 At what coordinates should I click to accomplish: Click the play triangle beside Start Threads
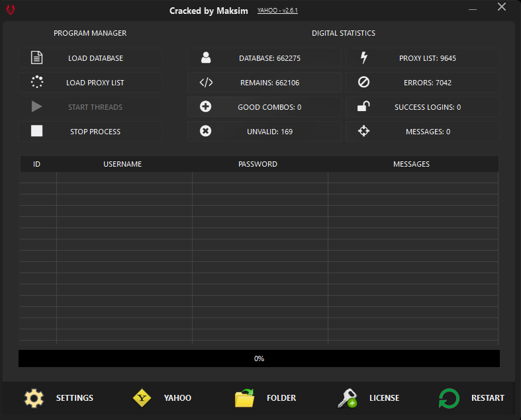[36, 106]
